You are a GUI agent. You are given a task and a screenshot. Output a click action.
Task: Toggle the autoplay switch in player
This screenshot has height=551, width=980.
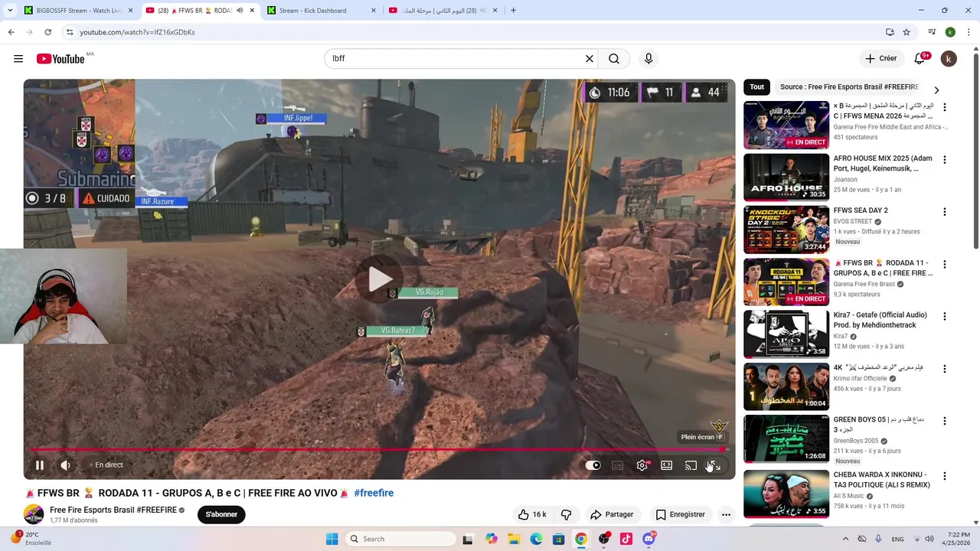pos(593,465)
